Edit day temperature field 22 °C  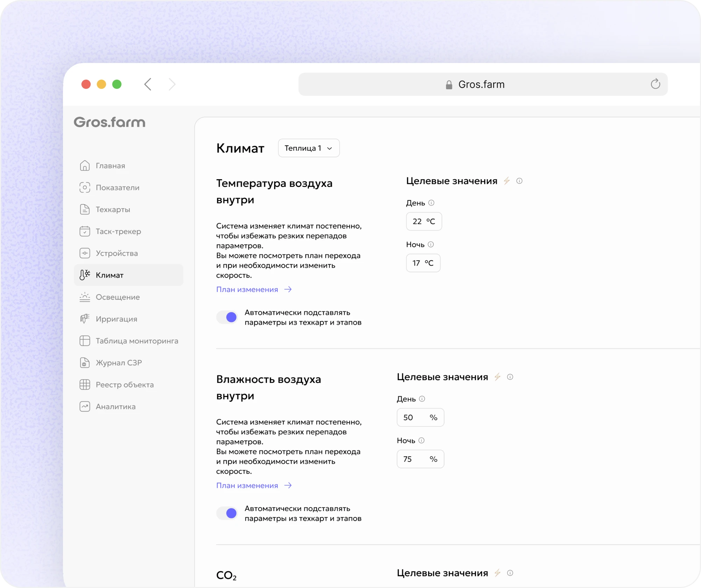coord(424,221)
